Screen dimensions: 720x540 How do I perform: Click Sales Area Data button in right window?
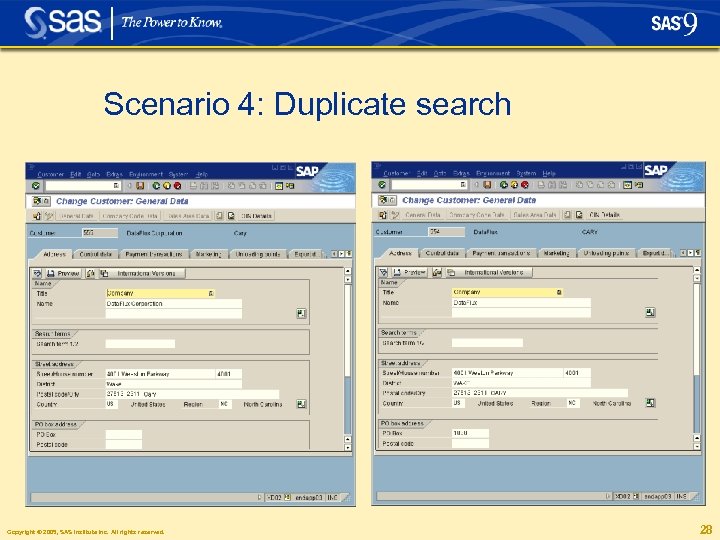point(535,214)
